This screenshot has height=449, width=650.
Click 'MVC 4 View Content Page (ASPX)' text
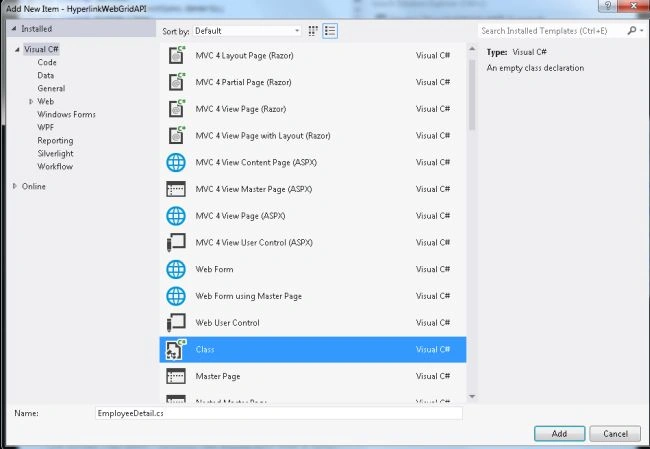click(256, 163)
